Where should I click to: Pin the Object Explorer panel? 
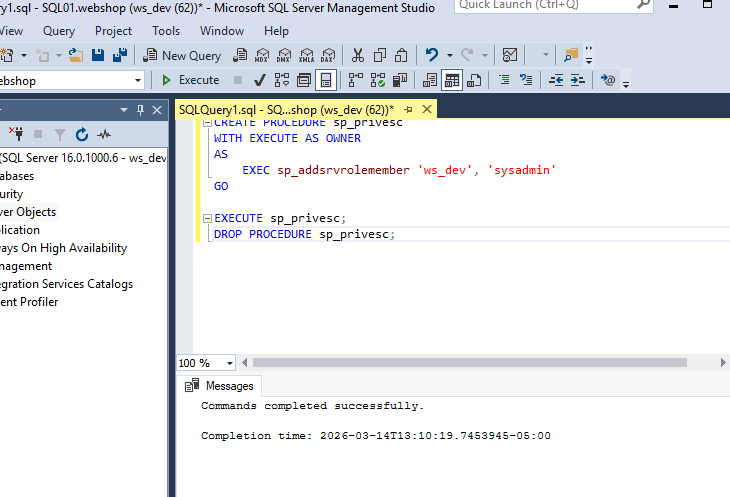click(x=140, y=110)
